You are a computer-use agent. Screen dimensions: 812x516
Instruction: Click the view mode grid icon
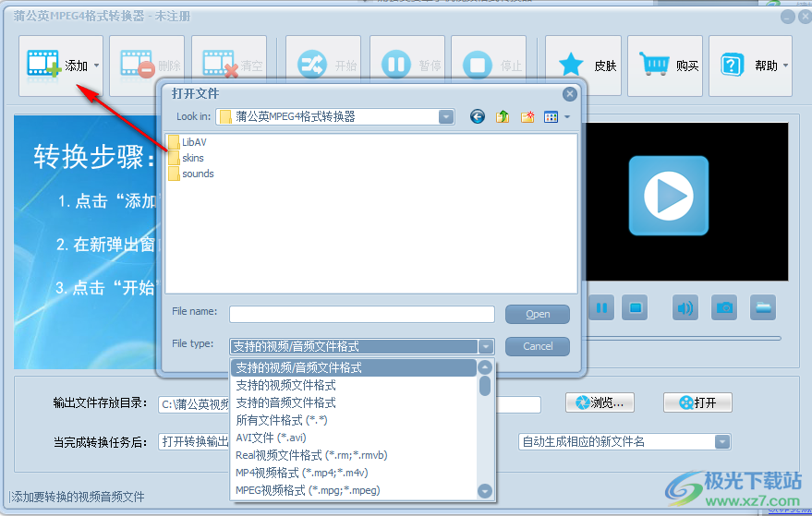point(551,117)
